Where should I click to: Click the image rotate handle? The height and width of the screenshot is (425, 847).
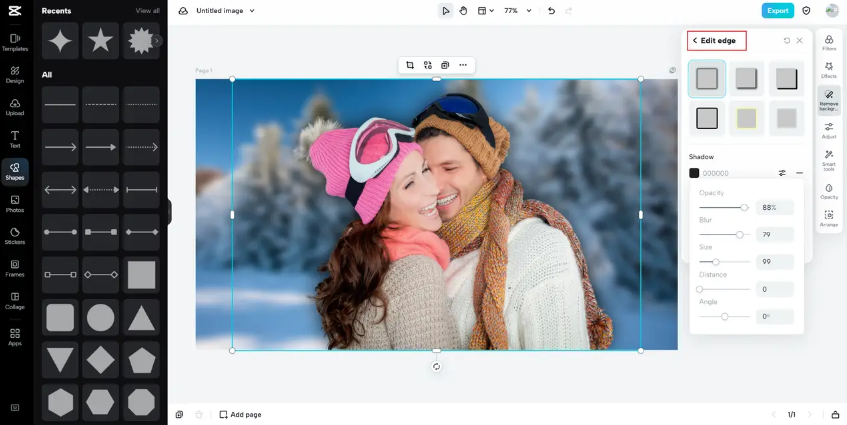(436, 367)
